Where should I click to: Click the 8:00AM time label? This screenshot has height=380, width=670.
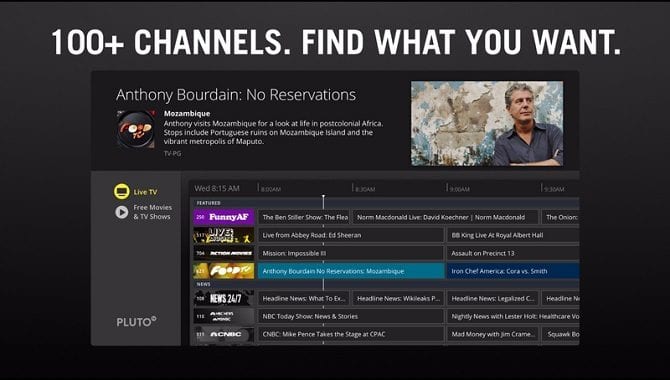[x=271, y=189]
